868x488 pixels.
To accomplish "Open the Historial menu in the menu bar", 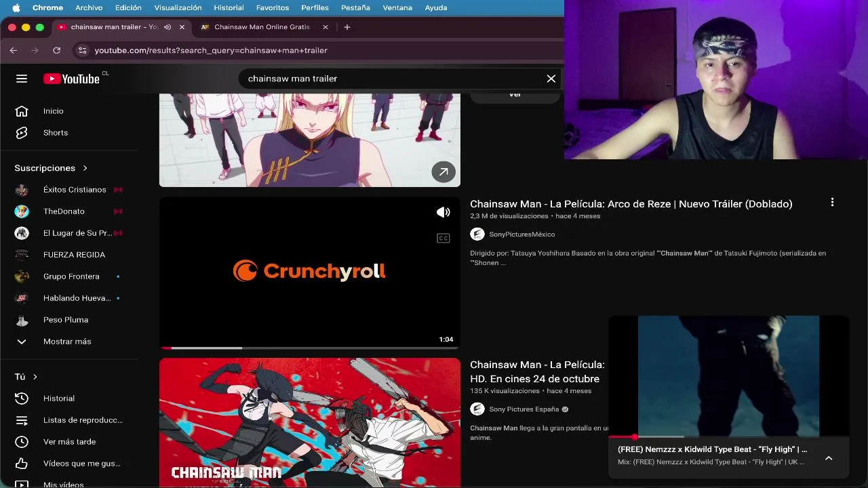I will click(x=229, y=7).
